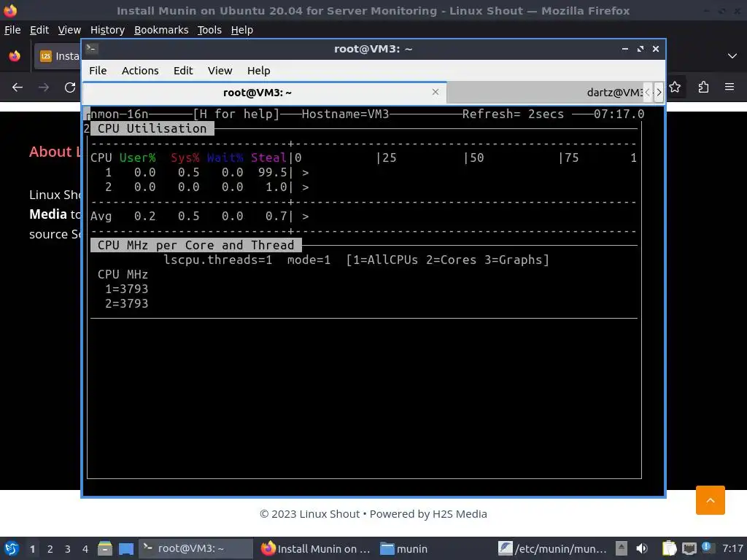The height and width of the screenshot is (560, 747).
Task: Select the root@VM3: ~ terminal tab
Action: 264,93
